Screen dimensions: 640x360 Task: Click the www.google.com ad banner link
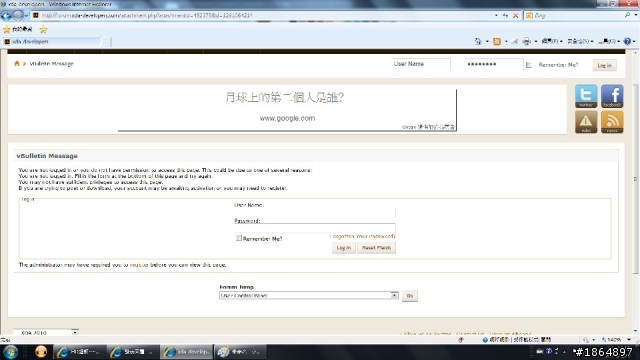point(287,118)
